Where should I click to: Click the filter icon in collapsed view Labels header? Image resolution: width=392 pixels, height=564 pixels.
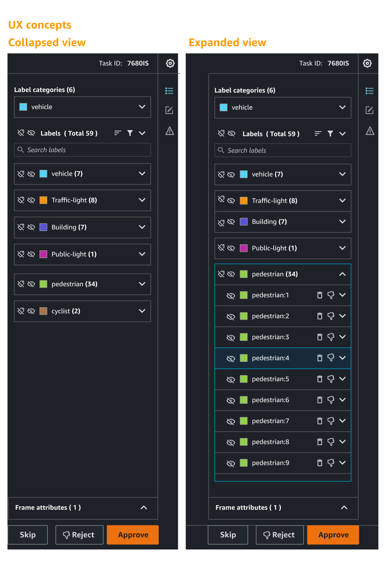(130, 133)
